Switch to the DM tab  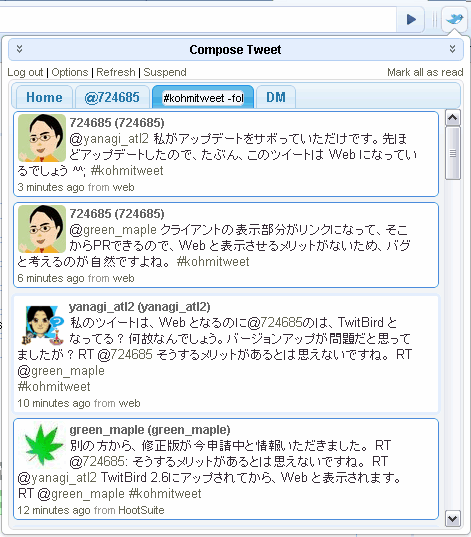pos(276,97)
